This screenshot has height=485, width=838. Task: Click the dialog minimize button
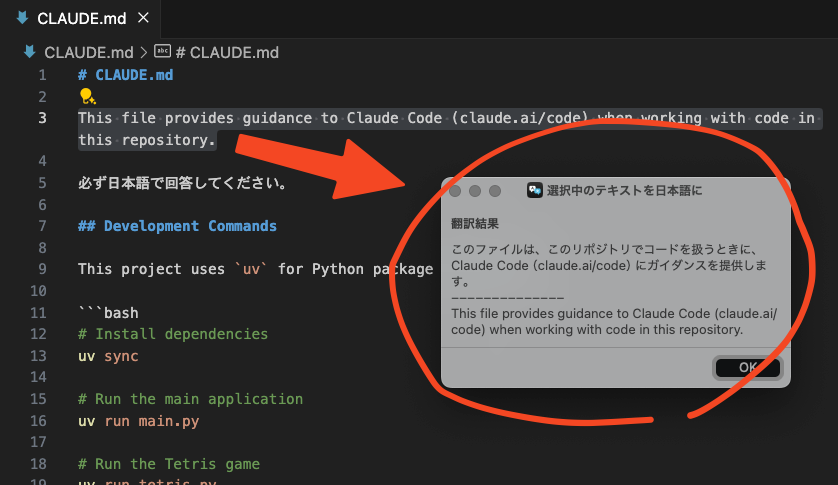[475, 191]
